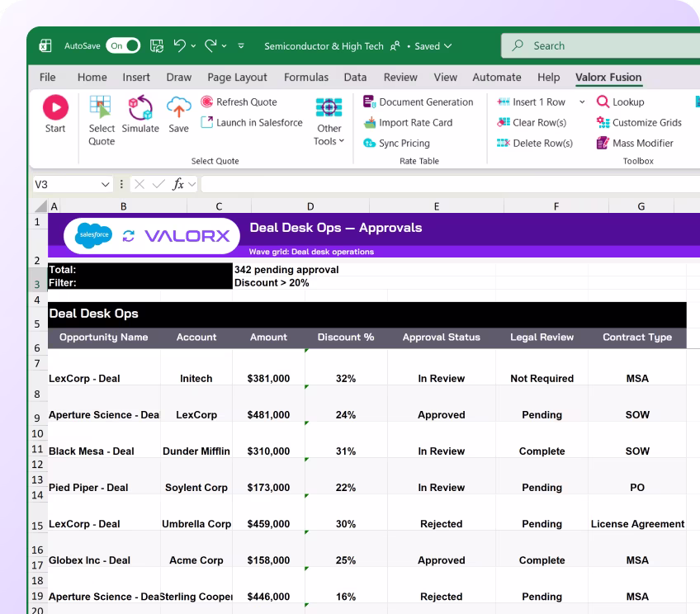Click Delete Row(s)
The image size is (700, 614).
(534, 143)
